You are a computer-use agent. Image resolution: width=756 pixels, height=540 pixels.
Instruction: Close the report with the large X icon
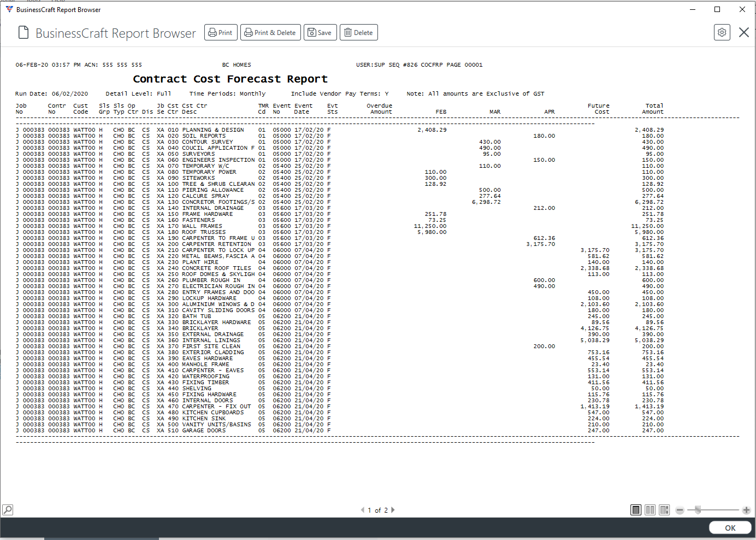743,32
